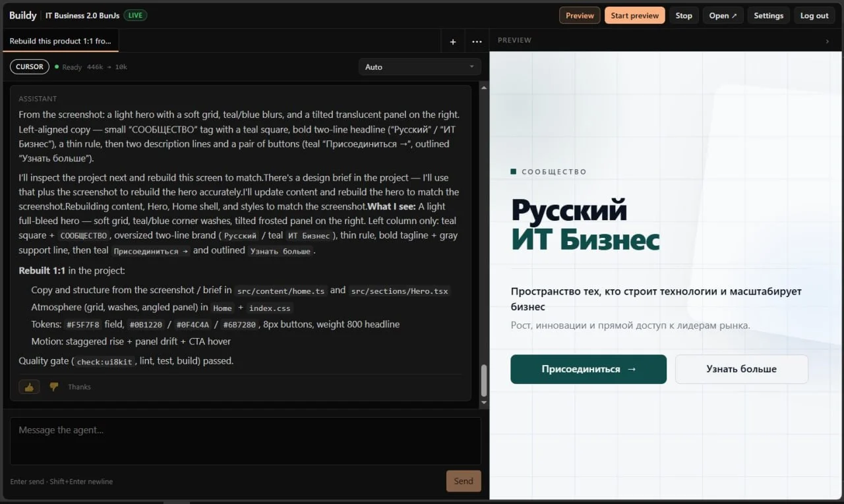
Task: Click the Send button
Action: point(464,481)
